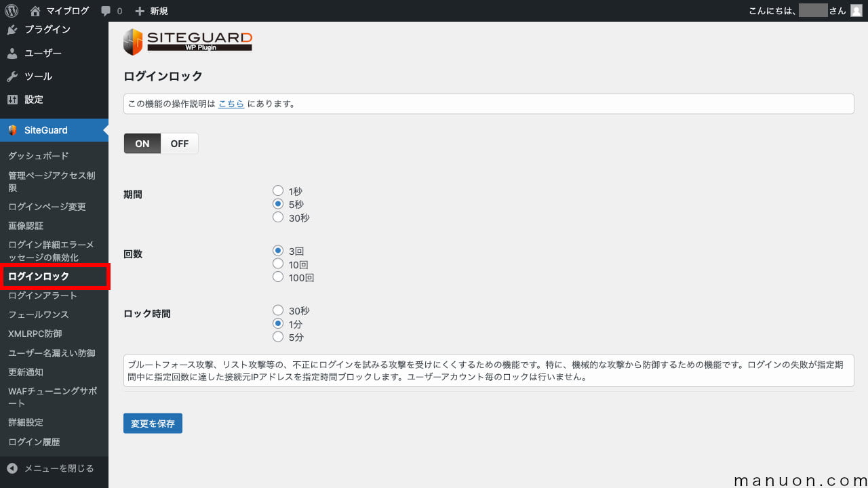
Task: Select the 5秒 period option
Action: [x=278, y=204]
